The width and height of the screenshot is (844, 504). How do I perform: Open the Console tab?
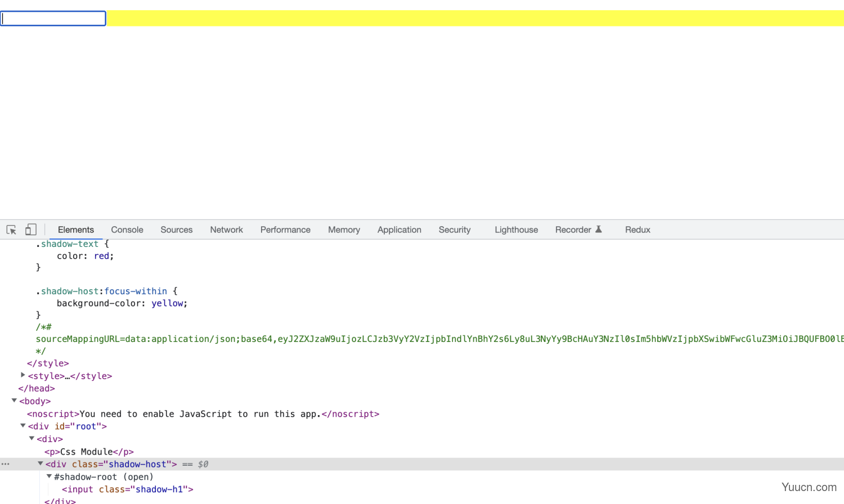(127, 229)
